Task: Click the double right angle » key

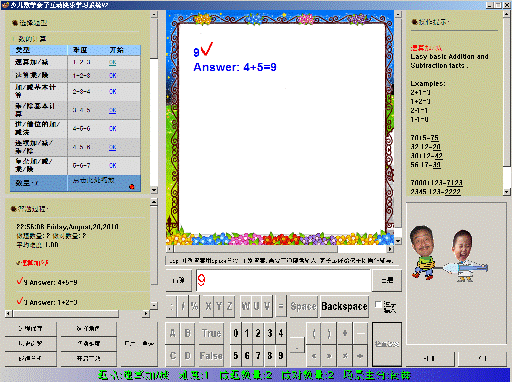Action: click(329, 355)
